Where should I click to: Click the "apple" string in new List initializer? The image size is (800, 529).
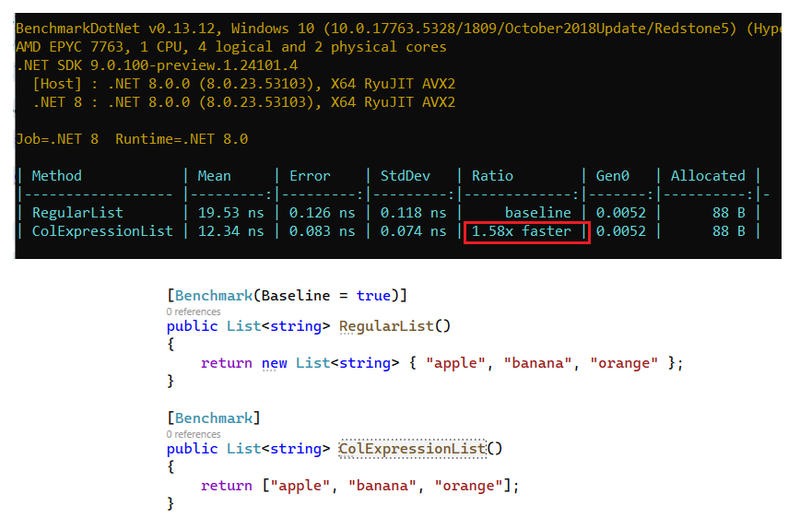pos(455,363)
